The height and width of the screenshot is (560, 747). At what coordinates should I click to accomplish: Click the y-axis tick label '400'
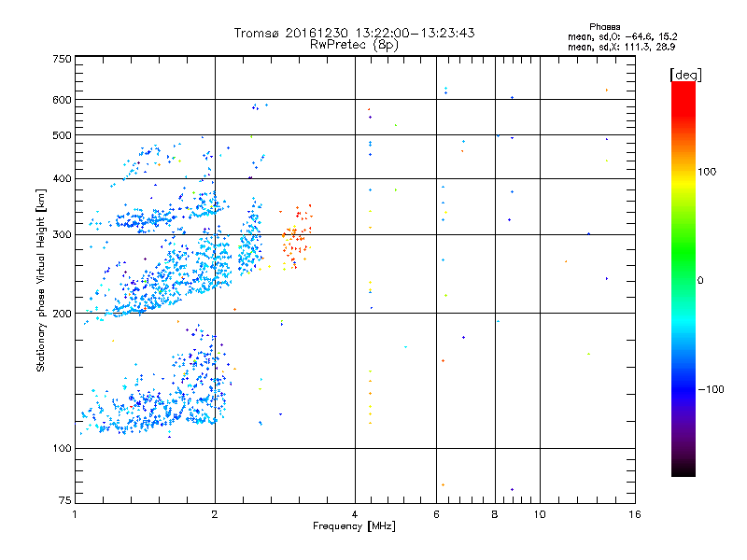coord(62,178)
